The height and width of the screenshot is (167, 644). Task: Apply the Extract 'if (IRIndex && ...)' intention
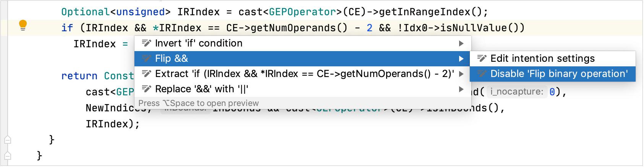pyautogui.click(x=304, y=74)
